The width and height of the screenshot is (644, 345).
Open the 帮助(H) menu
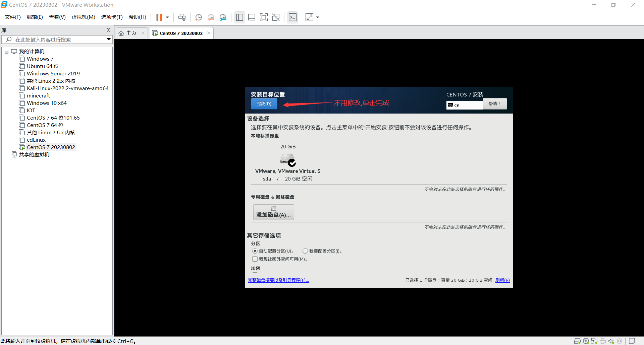pos(137,17)
